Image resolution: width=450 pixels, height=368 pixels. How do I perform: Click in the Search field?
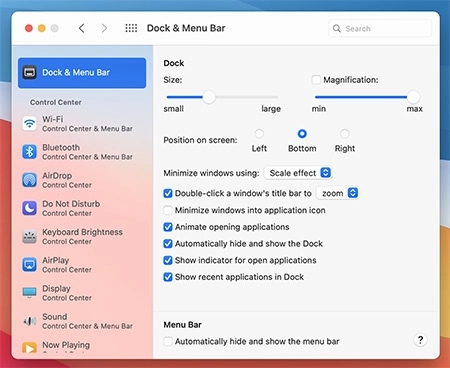(x=380, y=28)
